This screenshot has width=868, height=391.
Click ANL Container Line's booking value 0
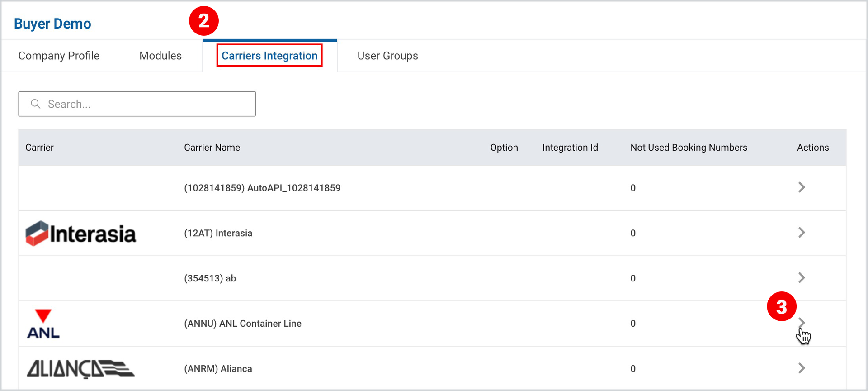click(633, 324)
